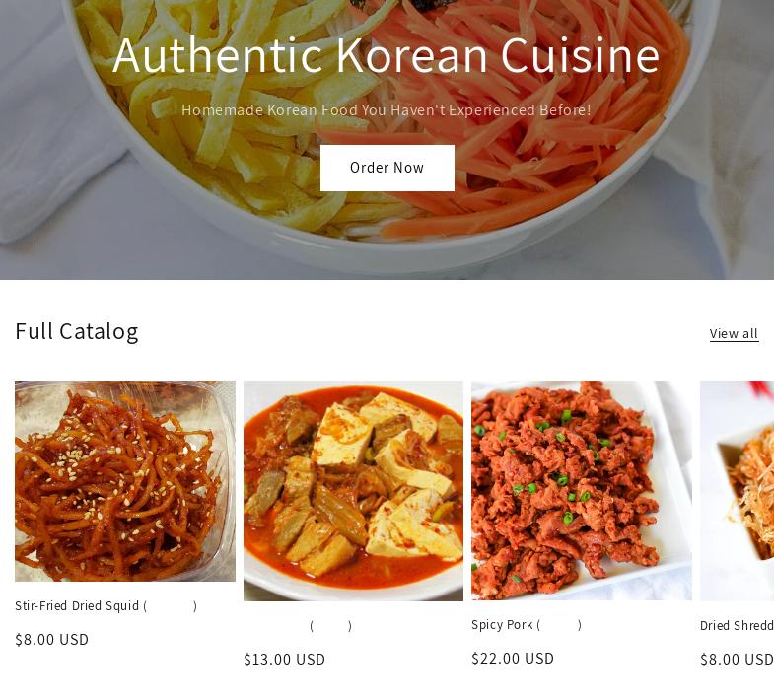Follow the Spicy Pork product title link
The width and height of the screenshot is (774, 700).
527,625
